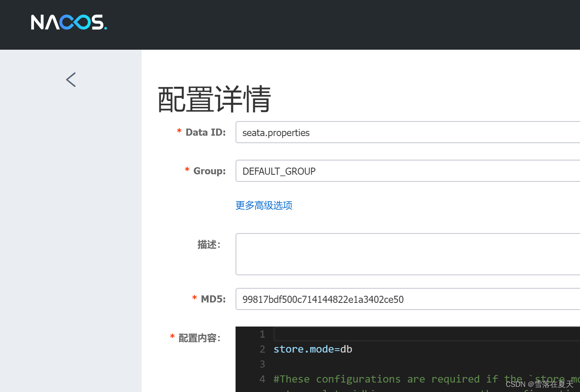Click line 4 comment in code editor
The image size is (580, 392).
427,379
